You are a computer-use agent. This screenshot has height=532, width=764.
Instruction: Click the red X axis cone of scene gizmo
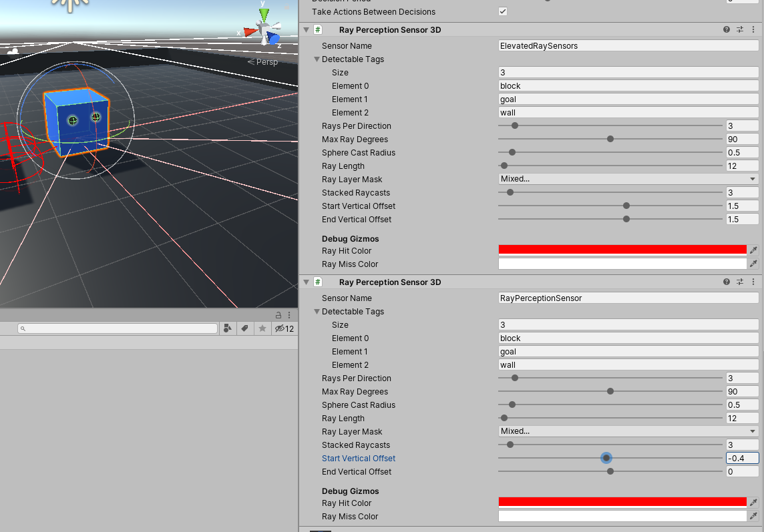250,32
